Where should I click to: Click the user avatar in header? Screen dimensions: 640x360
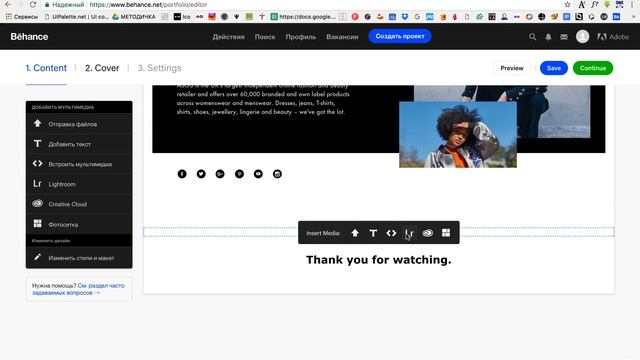point(582,37)
